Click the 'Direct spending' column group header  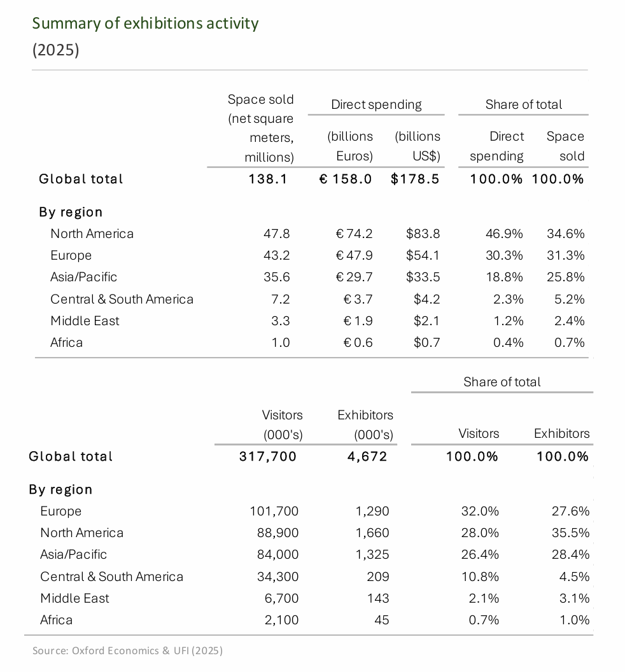[x=376, y=104]
